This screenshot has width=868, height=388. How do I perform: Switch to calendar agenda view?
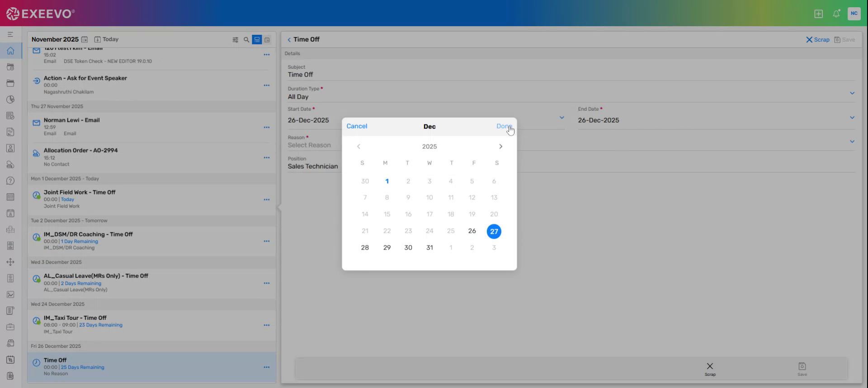[x=267, y=40]
